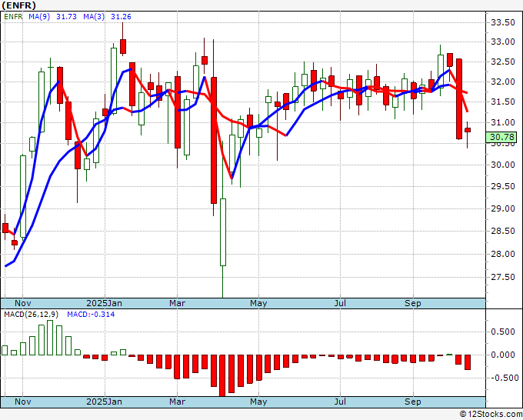Viewport: 523px width, 420px height.
Task: Click the 30.00 price axis label
Action: coord(503,165)
